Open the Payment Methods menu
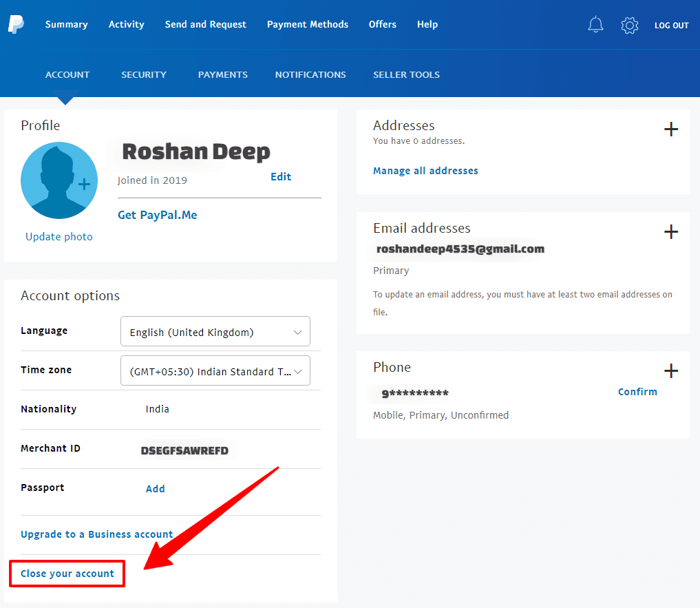The width and height of the screenshot is (700, 608). pos(307,24)
